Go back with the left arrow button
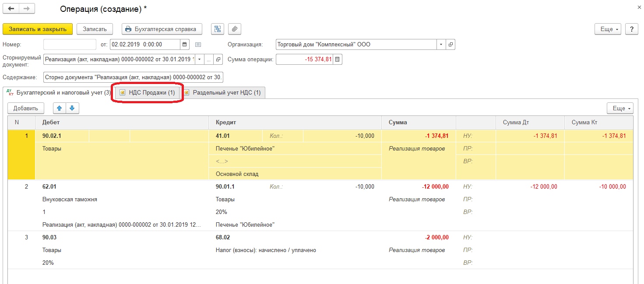Viewport: 644px width, 284px height. tap(11, 8)
